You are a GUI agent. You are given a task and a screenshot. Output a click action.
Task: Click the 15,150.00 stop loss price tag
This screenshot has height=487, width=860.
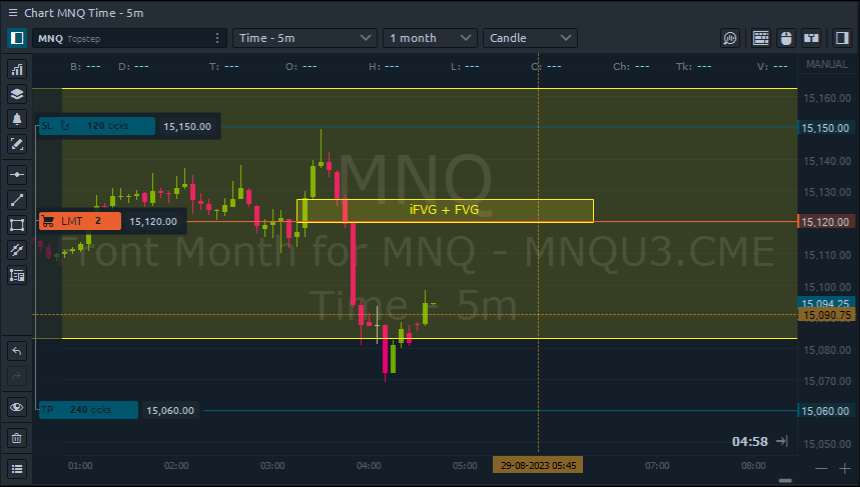[x=188, y=127]
